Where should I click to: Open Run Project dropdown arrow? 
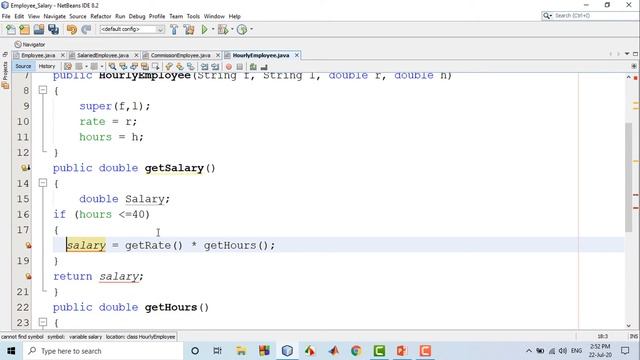(x=213, y=29)
